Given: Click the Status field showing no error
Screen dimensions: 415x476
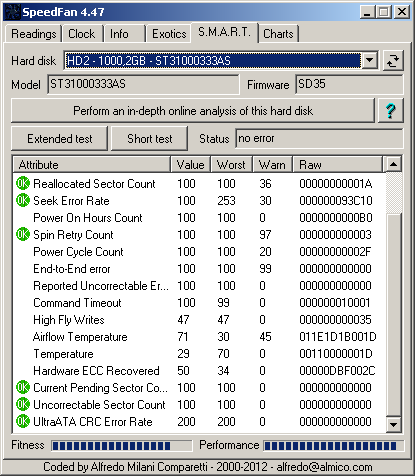Looking at the screenshot, I should tap(319, 138).
